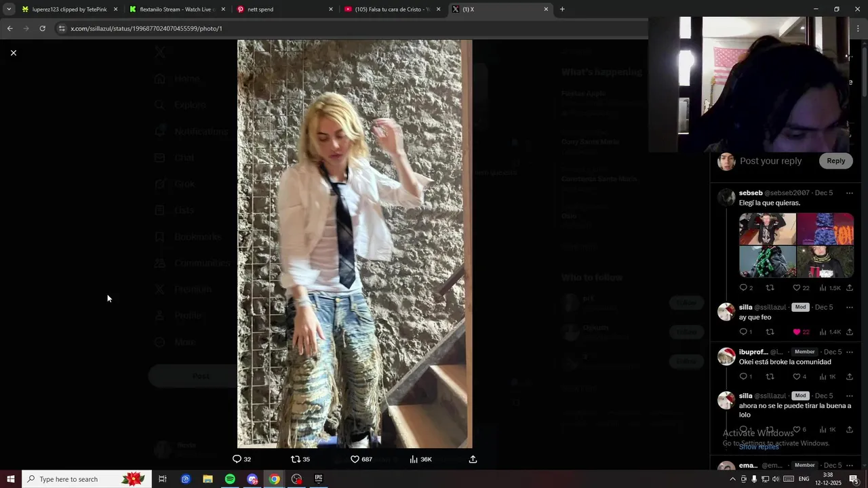Click the Reply button next to the reply field
The image size is (868, 488).
[x=835, y=161]
